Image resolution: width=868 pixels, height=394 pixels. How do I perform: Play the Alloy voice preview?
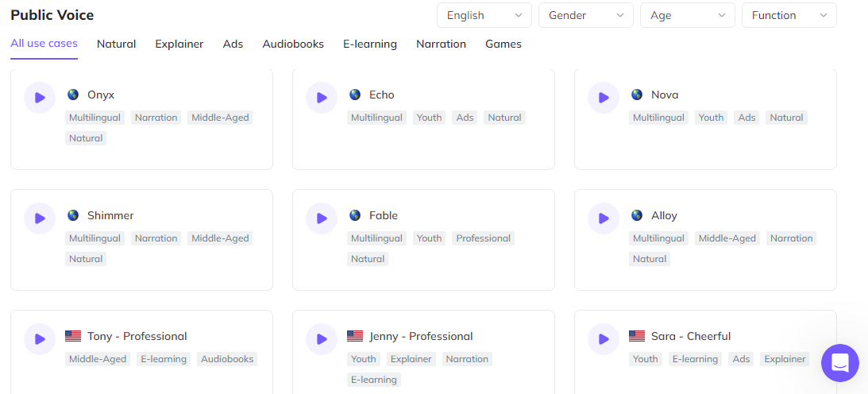pos(604,218)
